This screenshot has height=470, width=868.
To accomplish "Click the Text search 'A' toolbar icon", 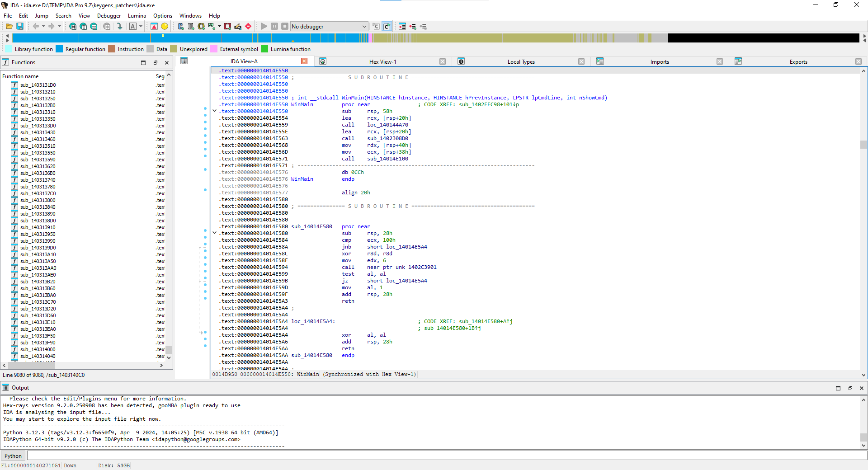I will coord(133,27).
